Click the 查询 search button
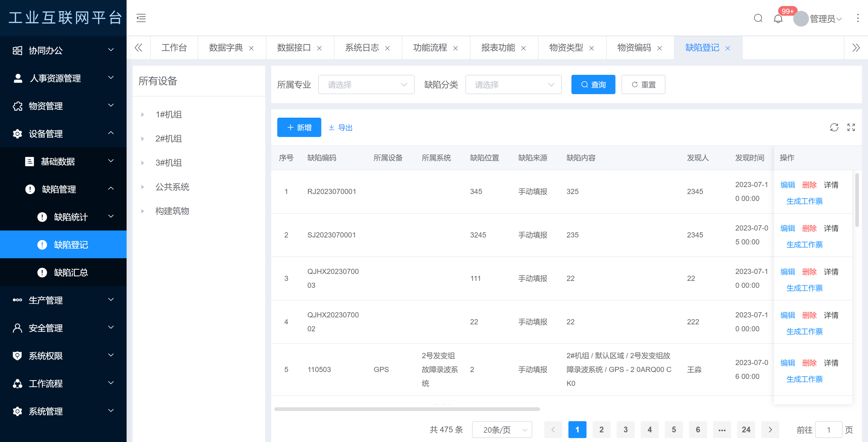 593,84
